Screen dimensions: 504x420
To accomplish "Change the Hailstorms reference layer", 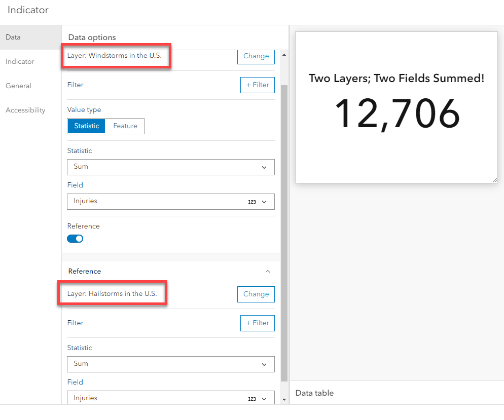I will [x=256, y=294].
